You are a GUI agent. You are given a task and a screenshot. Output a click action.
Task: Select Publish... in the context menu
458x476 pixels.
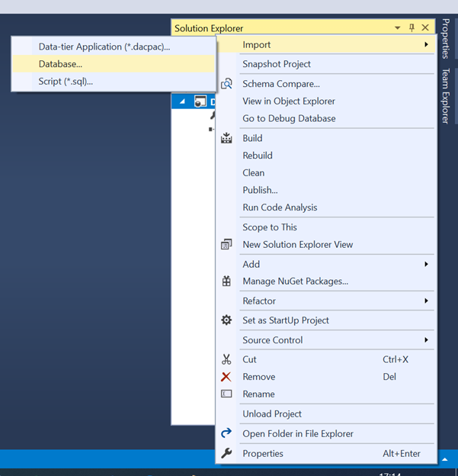point(260,190)
